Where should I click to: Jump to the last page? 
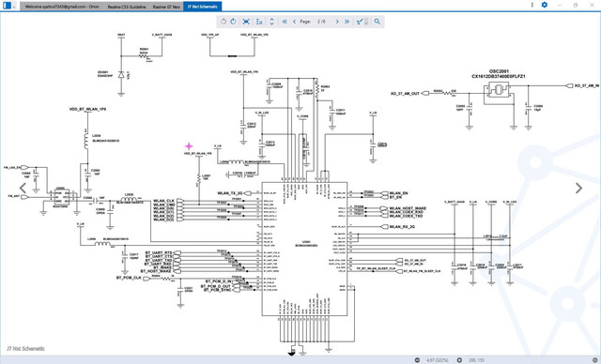pos(347,22)
